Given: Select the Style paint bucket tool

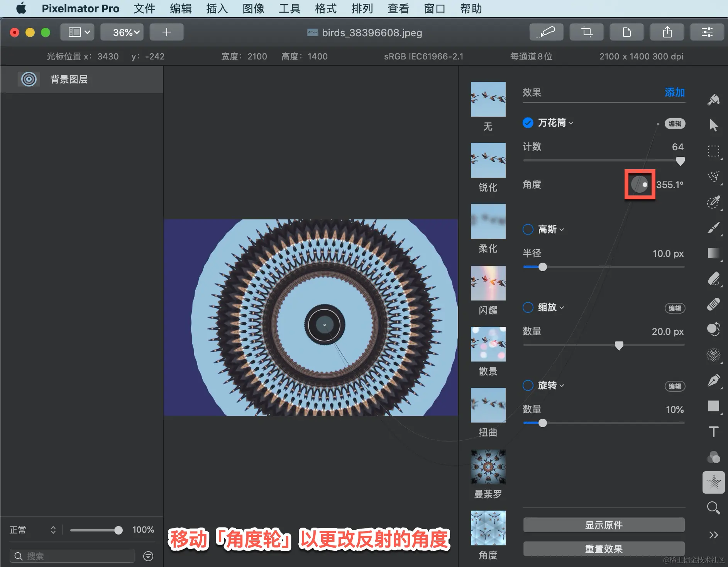Looking at the screenshot, I should tap(713, 100).
